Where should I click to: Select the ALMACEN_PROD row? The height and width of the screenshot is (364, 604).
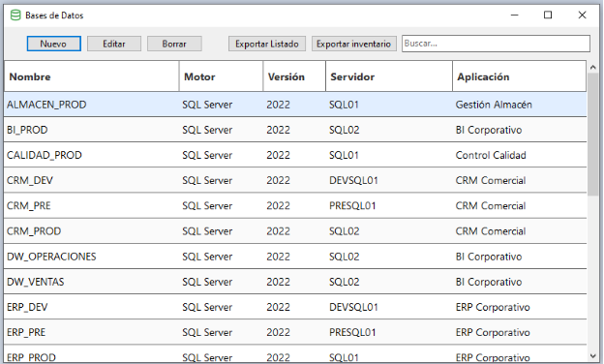[295, 105]
